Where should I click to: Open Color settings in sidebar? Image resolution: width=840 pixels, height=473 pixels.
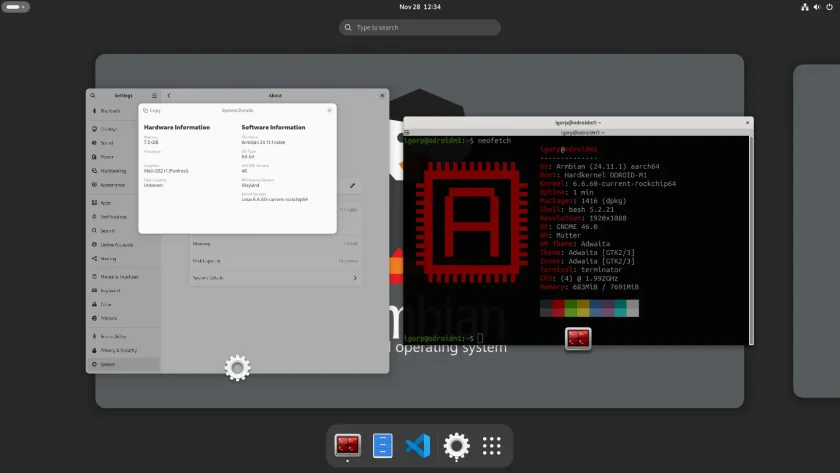pos(123,304)
